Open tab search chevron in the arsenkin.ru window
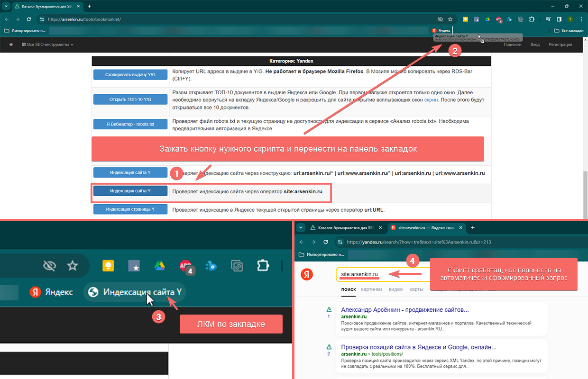 7,6
